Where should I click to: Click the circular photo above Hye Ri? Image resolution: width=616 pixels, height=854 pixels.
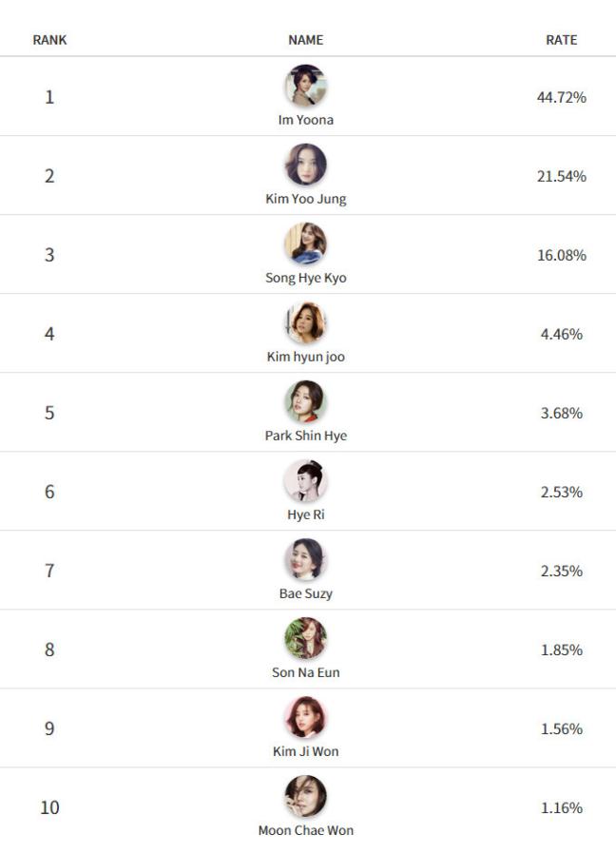(x=305, y=481)
